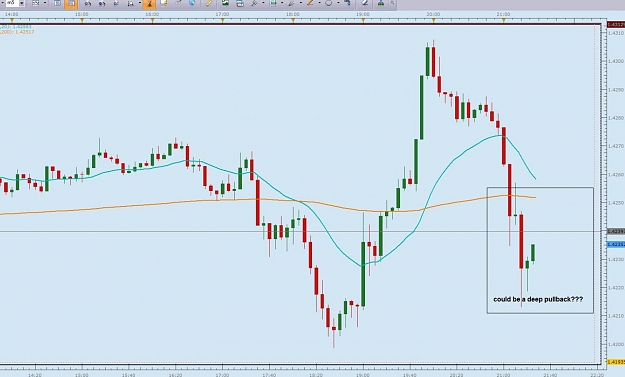Click the 1.4300 price axis label
The image size is (625, 377).
click(x=616, y=61)
